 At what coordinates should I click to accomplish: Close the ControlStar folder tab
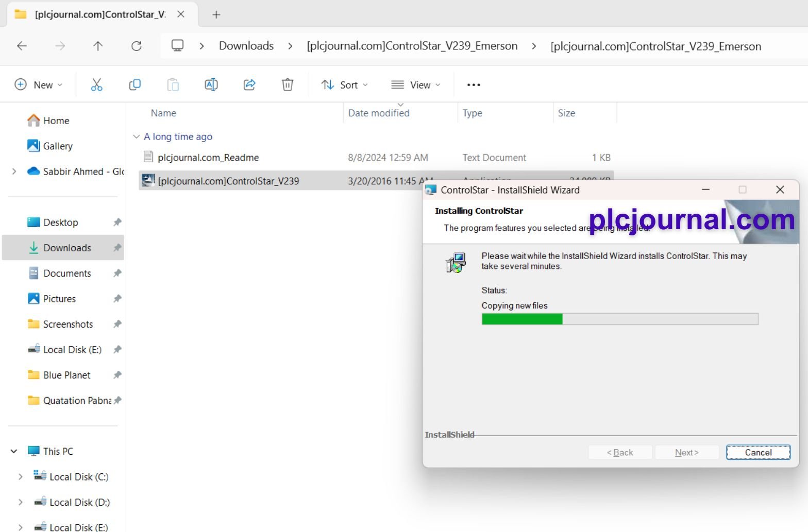click(181, 14)
